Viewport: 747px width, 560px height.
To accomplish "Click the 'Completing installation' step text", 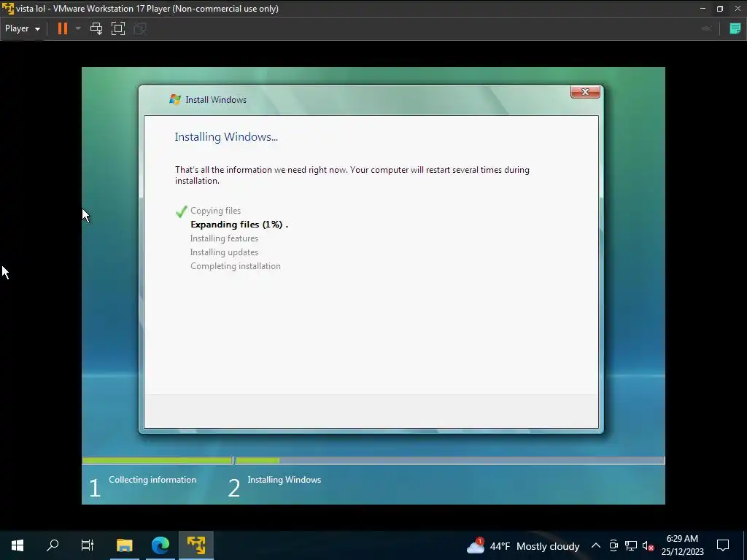I will tap(236, 266).
